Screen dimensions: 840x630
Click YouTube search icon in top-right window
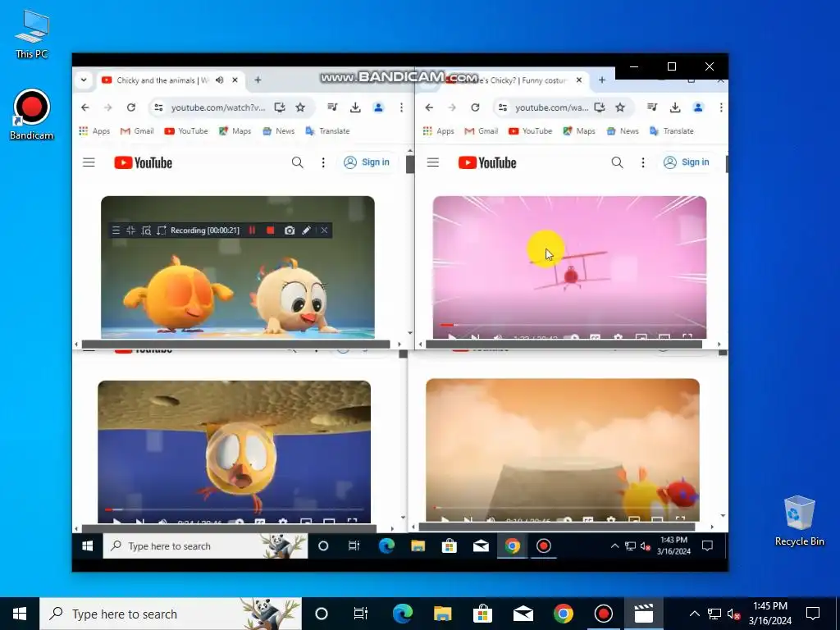617,162
